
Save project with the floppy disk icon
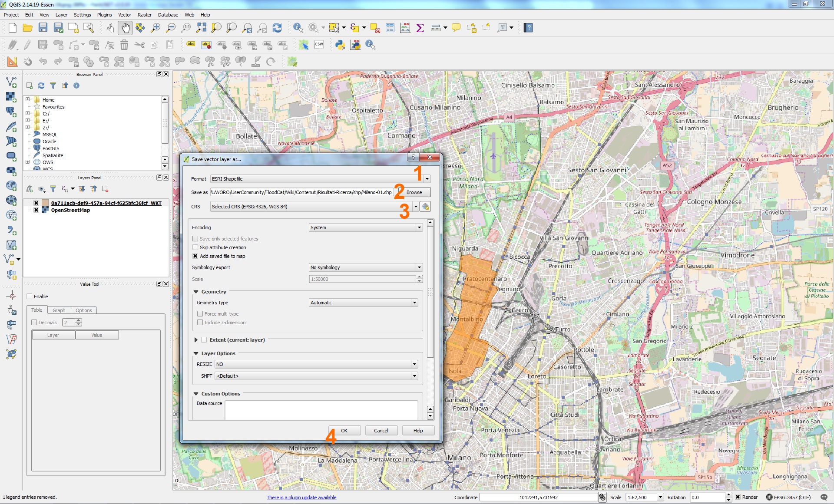pos(43,28)
